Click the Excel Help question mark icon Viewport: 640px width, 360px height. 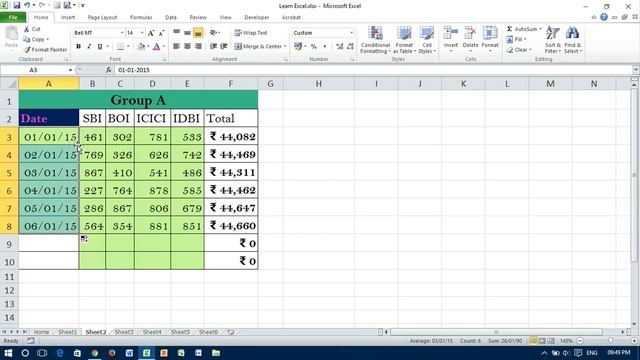(x=604, y=17)
